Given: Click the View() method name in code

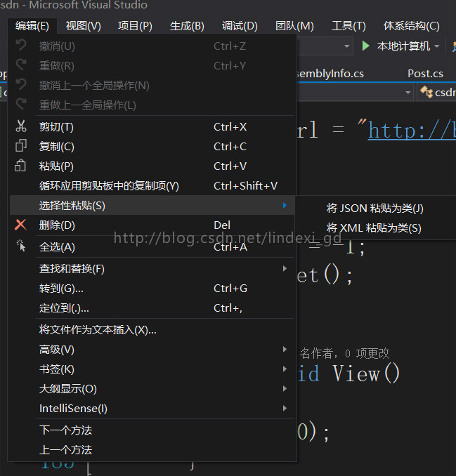Looking at the screenshot, I should 366,373.
